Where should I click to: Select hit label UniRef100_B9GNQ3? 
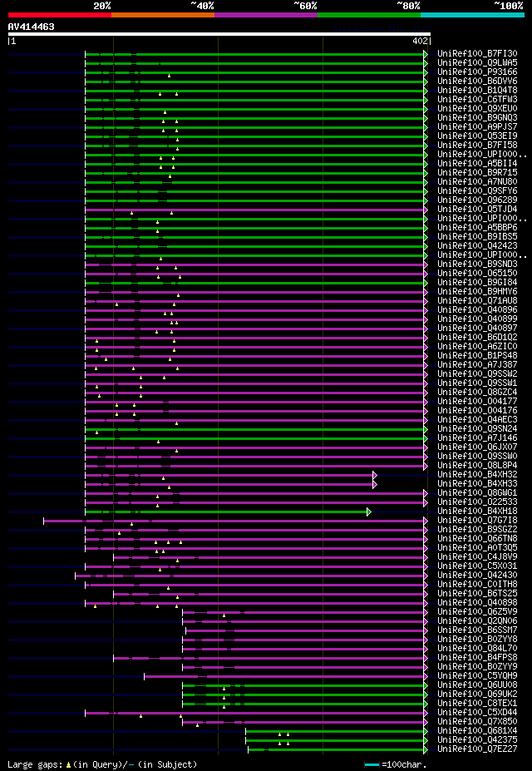click(477, 118)
